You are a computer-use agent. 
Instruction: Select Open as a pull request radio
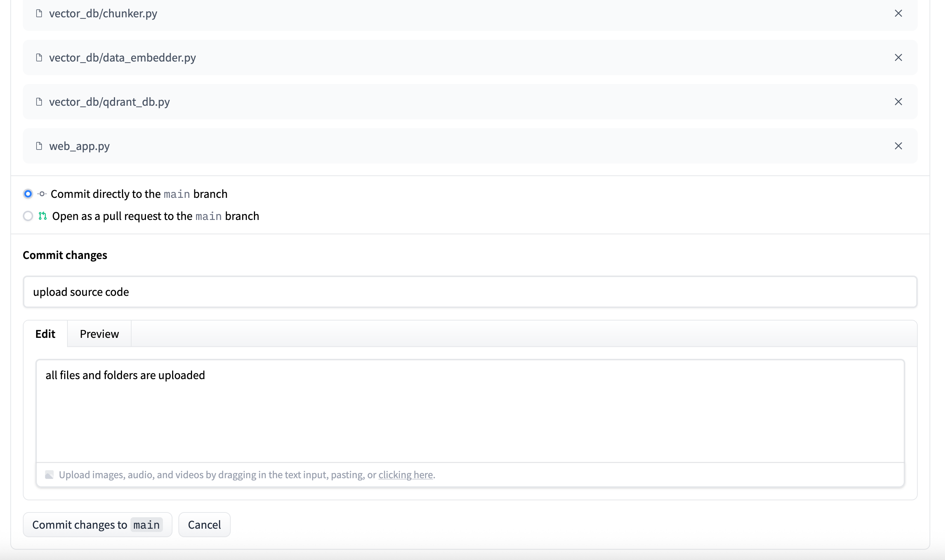28,216
